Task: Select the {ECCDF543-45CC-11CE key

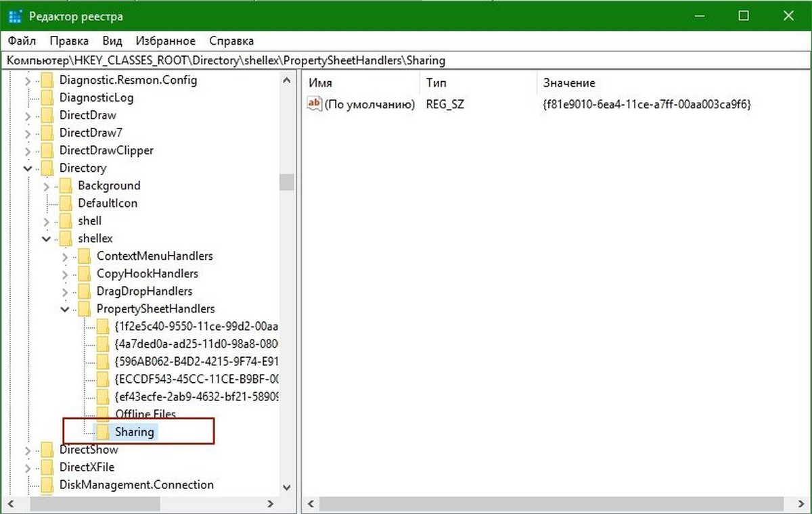Action: [x=196, y=379]
